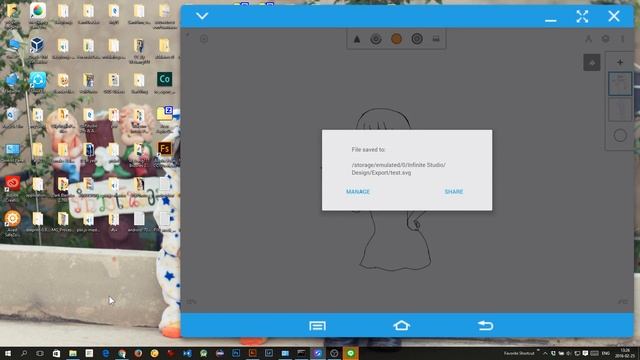Open the fill ring icon in toolbar
The height and width of the screenshot is (360, 640).
pyautogui.click(x=417, y=39)
